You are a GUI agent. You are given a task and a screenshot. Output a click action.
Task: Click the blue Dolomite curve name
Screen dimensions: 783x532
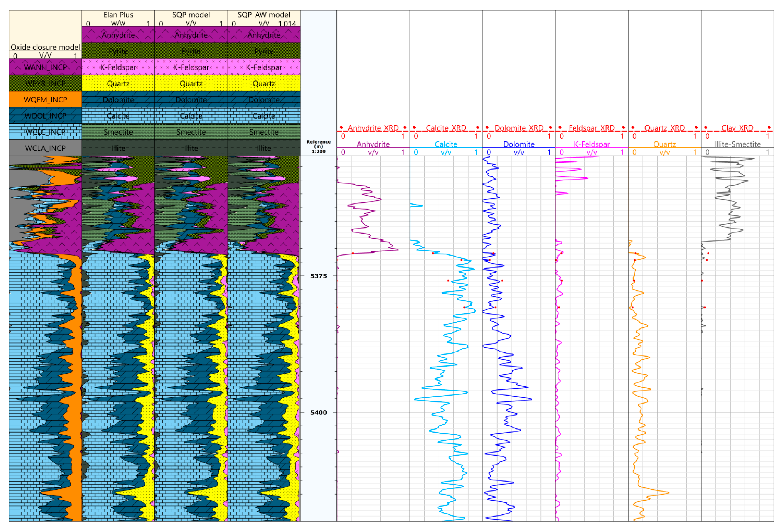point(518,144)
